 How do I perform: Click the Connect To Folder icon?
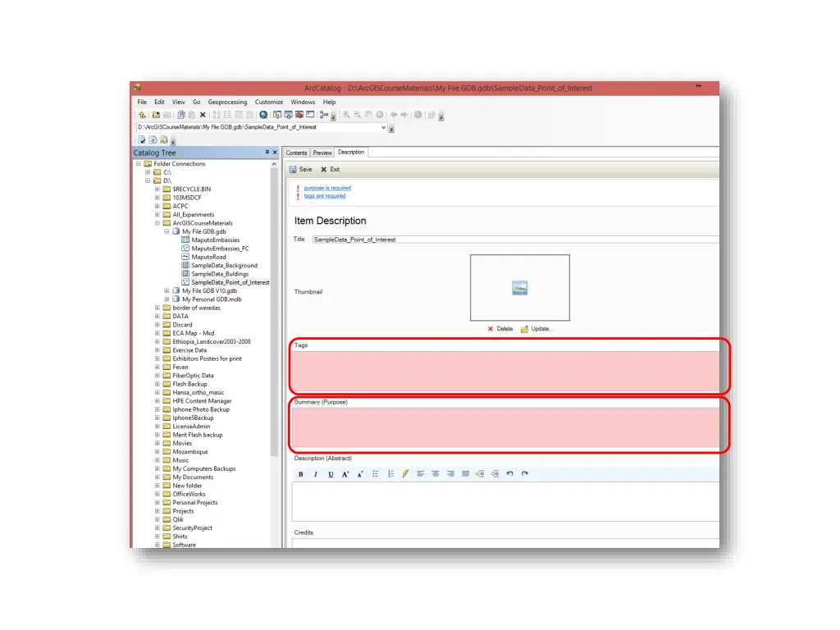tap(156, 115)
